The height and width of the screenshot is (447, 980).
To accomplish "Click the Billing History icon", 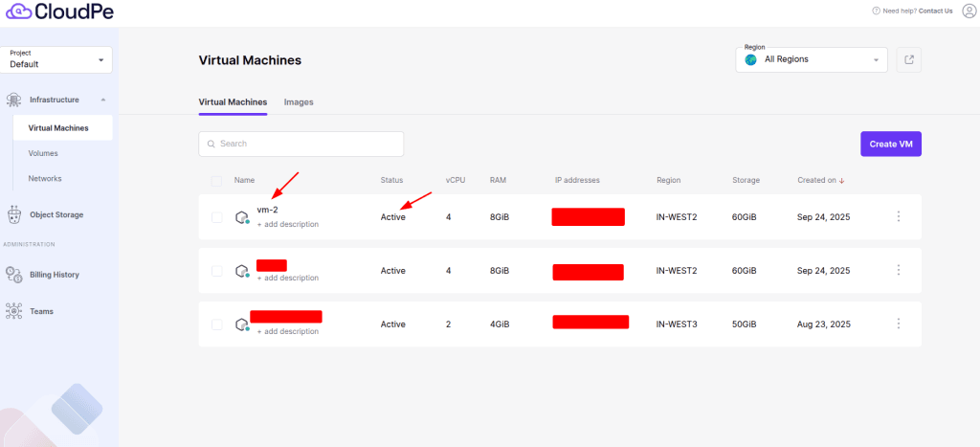I will click(13, 275).
